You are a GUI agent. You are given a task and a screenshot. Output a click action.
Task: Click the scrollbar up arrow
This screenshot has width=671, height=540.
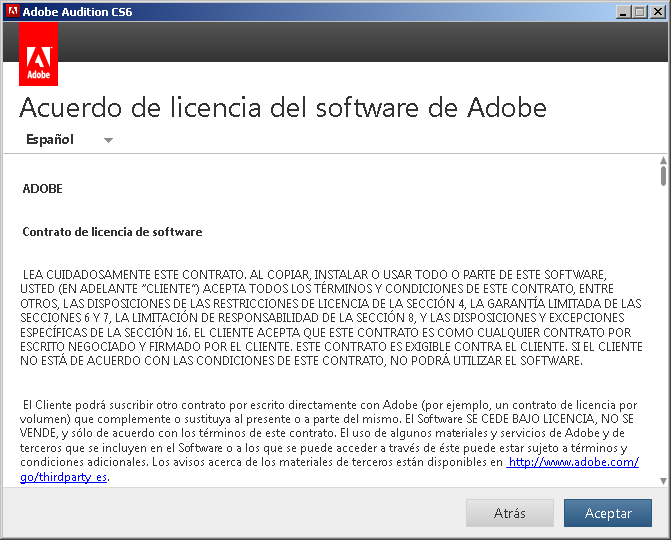[x=663, y=160]
